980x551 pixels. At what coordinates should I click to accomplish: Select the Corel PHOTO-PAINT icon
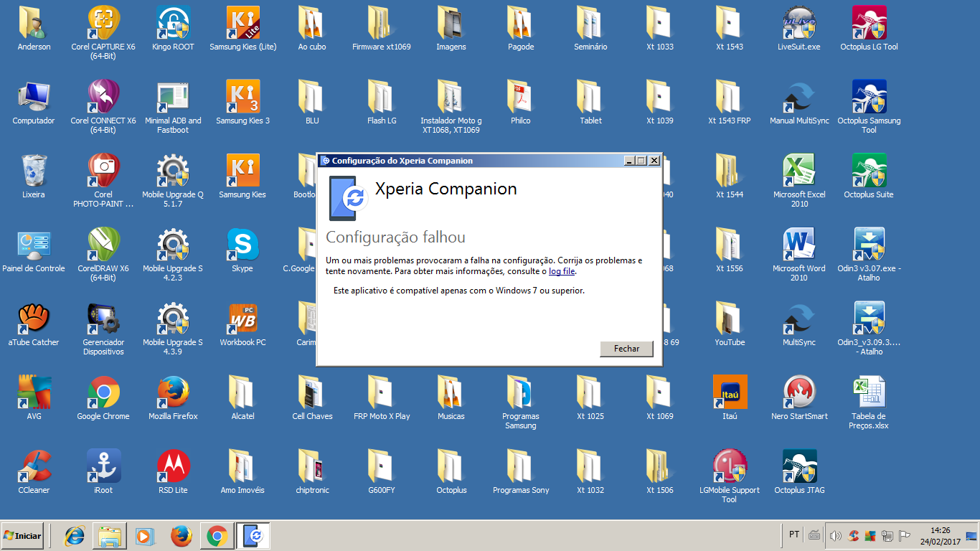tap(103, 170)
